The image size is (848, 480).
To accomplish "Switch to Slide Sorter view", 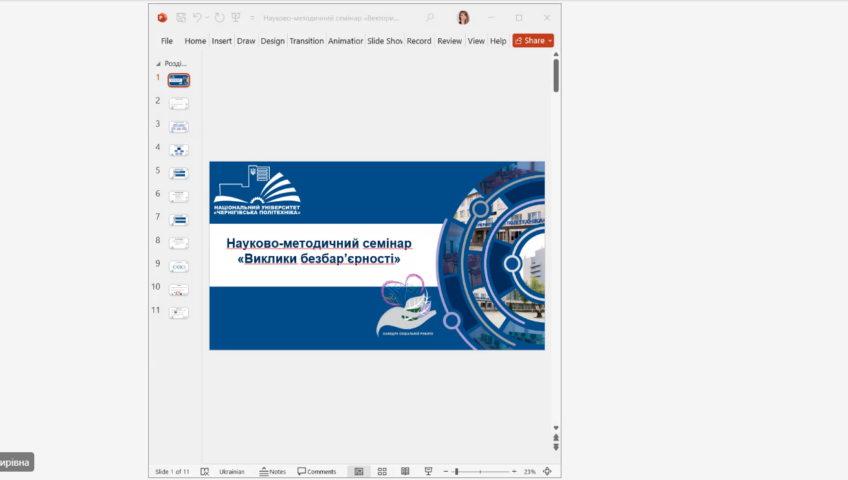I will 382,472.
